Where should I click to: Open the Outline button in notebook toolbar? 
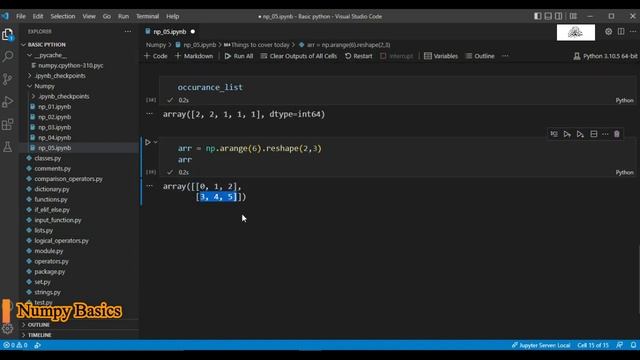[480, 56]
